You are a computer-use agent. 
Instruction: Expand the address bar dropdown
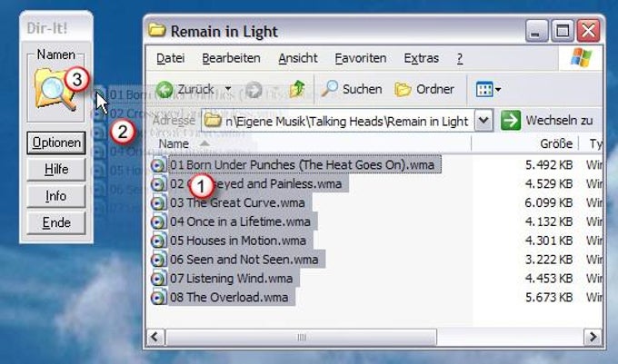[483, 121]
